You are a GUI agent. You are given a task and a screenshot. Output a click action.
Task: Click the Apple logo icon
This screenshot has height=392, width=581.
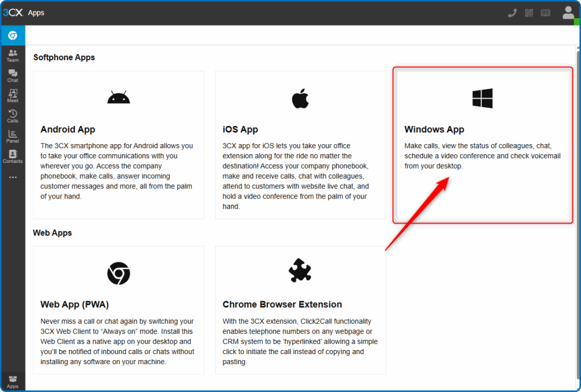[300, 99]
